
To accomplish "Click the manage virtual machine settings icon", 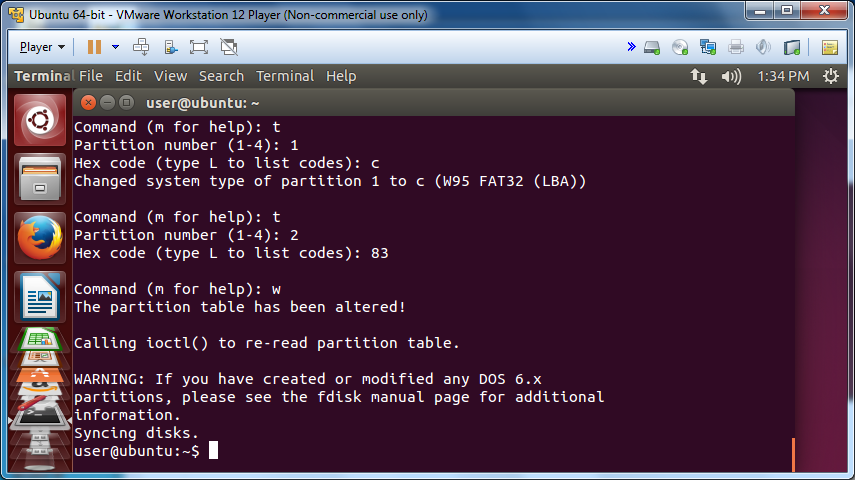I will [171, 47].
